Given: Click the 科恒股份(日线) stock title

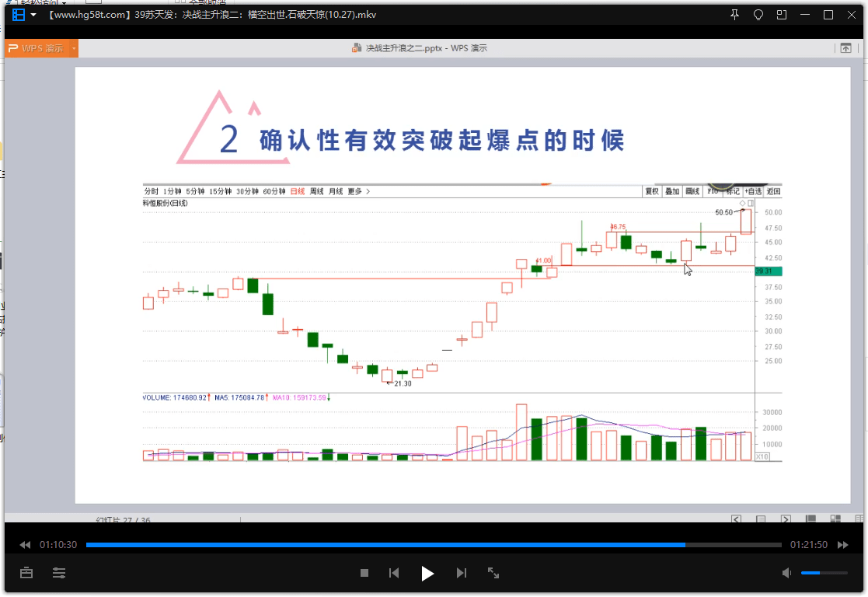Looking at the screenshot, I should click(166, 203).
